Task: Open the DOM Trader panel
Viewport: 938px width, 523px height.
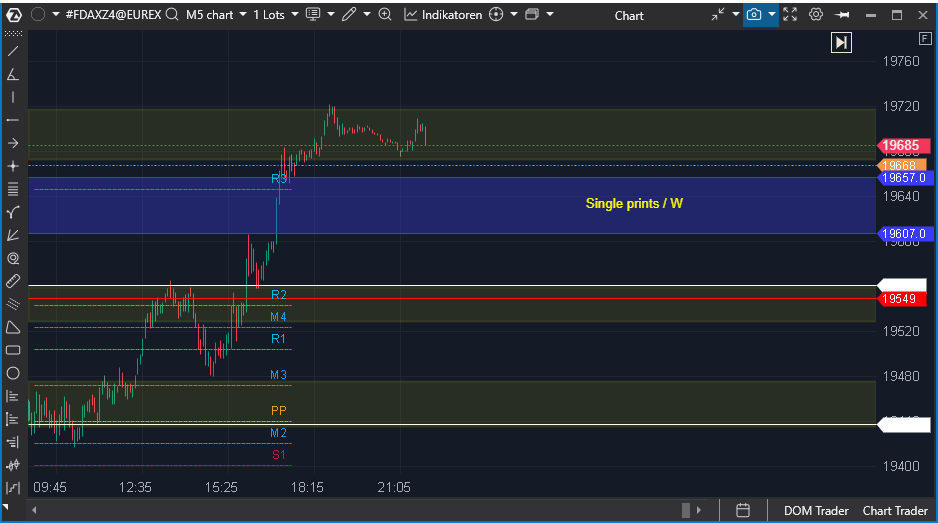Action: tap(815, 511)
